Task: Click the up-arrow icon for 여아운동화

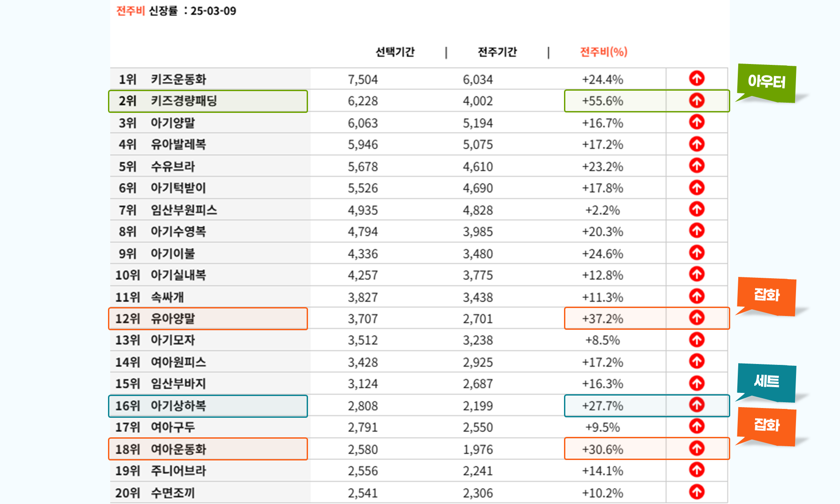Action: (x=696, y=448)
